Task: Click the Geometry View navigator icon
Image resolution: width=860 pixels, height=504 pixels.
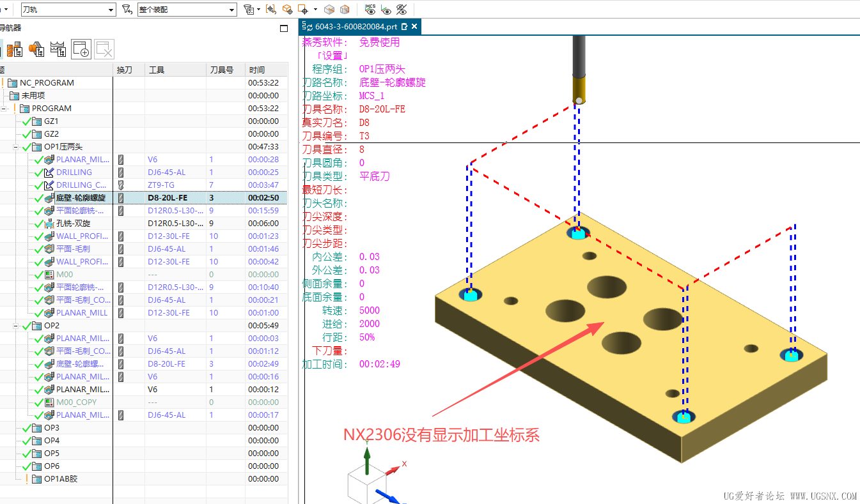Action: pos(36,49)
